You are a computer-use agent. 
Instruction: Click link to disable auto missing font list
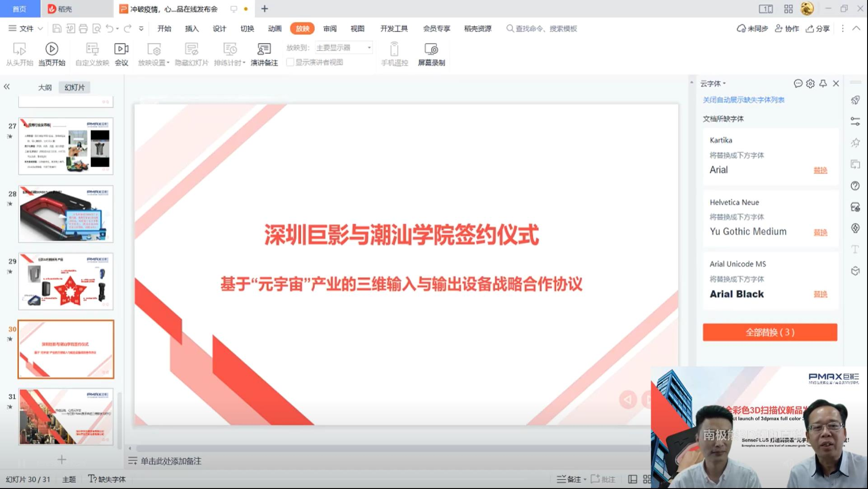(x=743, y=100)
